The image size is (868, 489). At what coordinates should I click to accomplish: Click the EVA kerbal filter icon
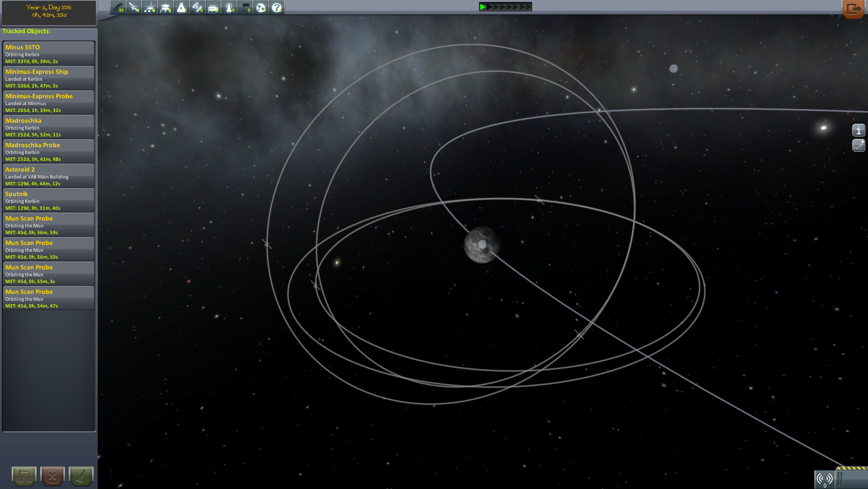point(229,7)
